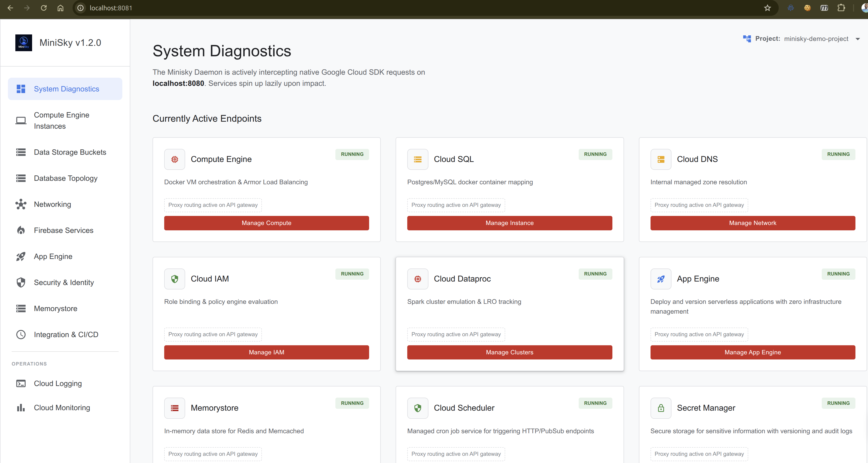Click the Manage Network button
This screenshot has width=868, height=463.
coord(752,223)
